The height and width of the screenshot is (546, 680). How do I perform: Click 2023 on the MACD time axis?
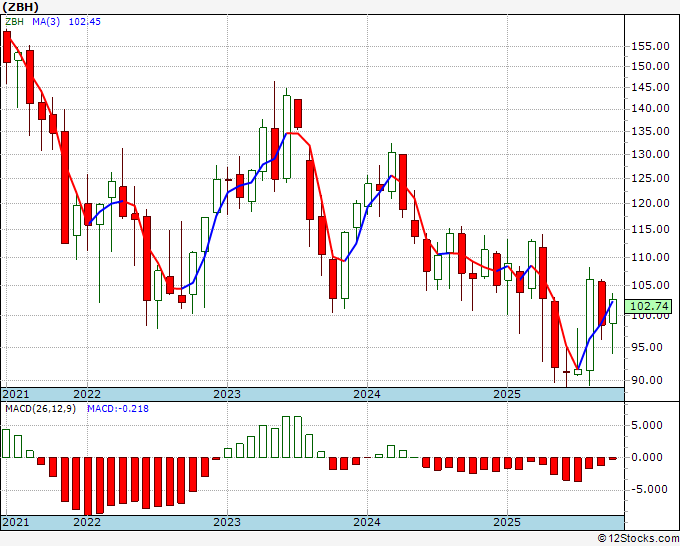227,522
